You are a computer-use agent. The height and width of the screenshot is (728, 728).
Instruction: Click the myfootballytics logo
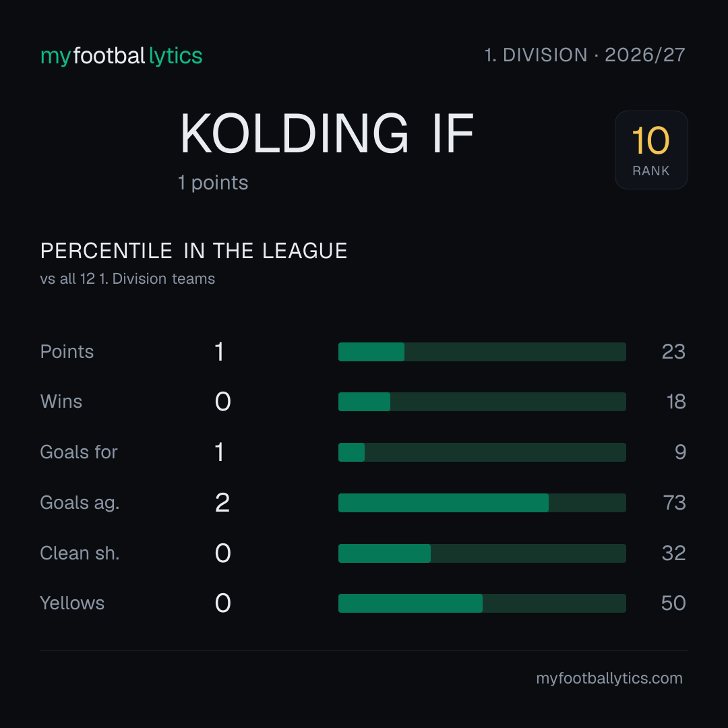[121, 56]
